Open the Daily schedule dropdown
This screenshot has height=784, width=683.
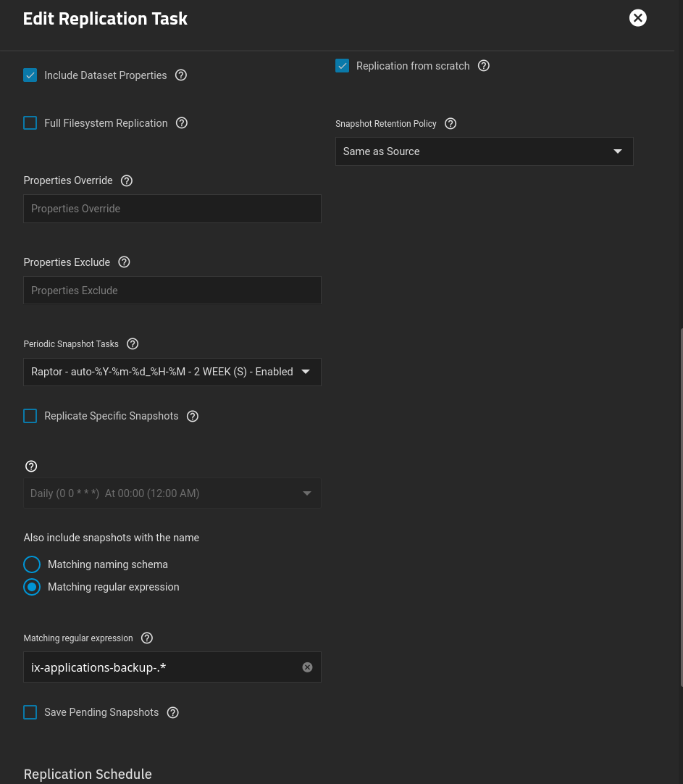(x=172, y=493)
